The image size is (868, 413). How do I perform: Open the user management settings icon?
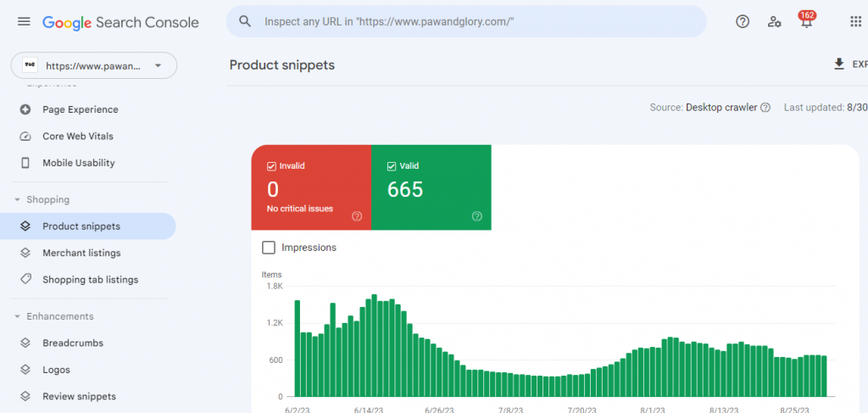tap(774, 21)
